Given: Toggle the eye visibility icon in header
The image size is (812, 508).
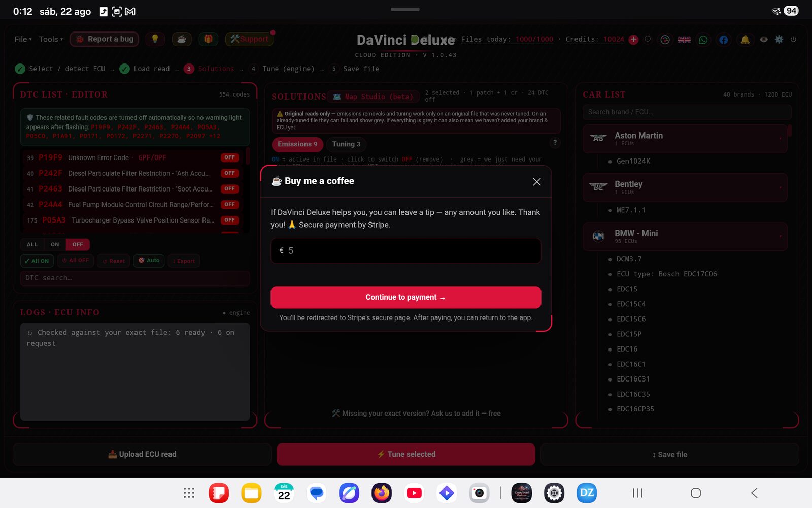Looking at the screenshot, I should 764,39.
